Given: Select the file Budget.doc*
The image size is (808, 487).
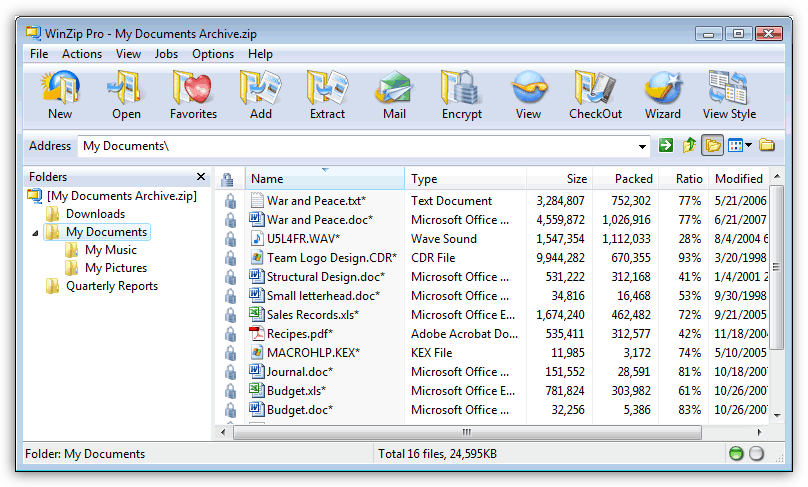Looking at the screenshot, I should point(300,410).
